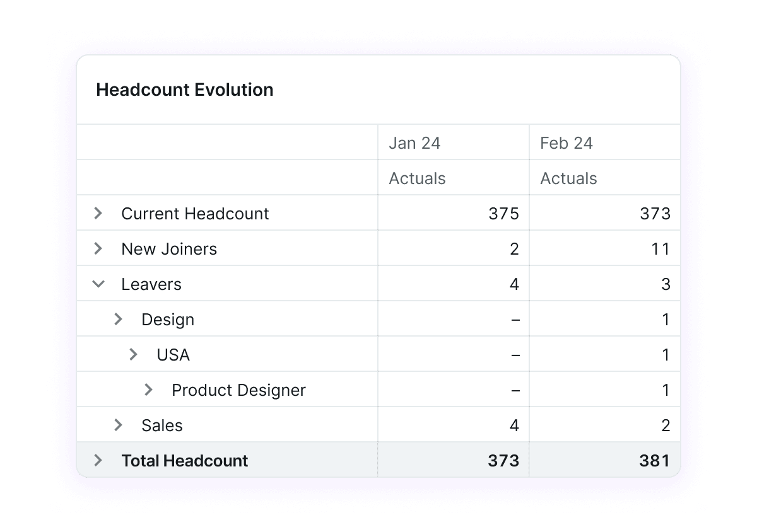This screenshot has width=757, height=532.
Task: Select the Leavers row label
Action: (x=151, y=284)
